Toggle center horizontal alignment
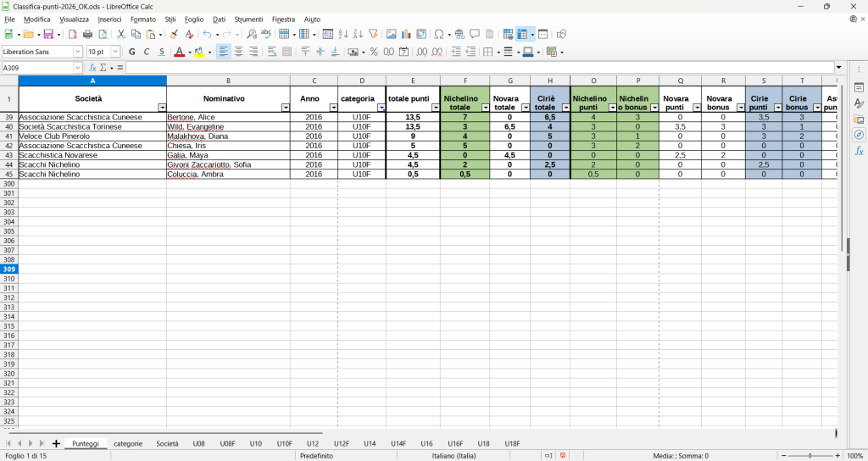The height and width of the screenshot is (461, 868). (239, 52)
